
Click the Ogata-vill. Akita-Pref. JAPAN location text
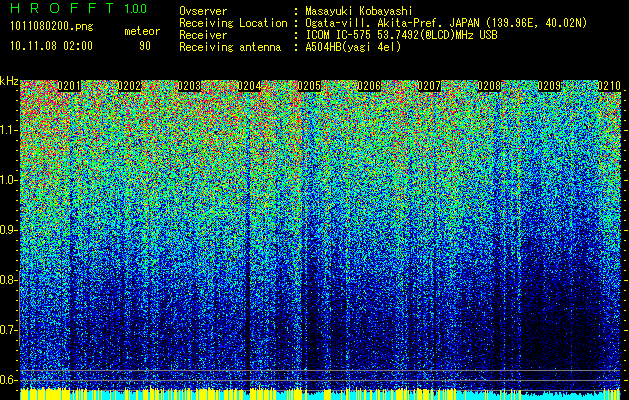click(446, 23)
